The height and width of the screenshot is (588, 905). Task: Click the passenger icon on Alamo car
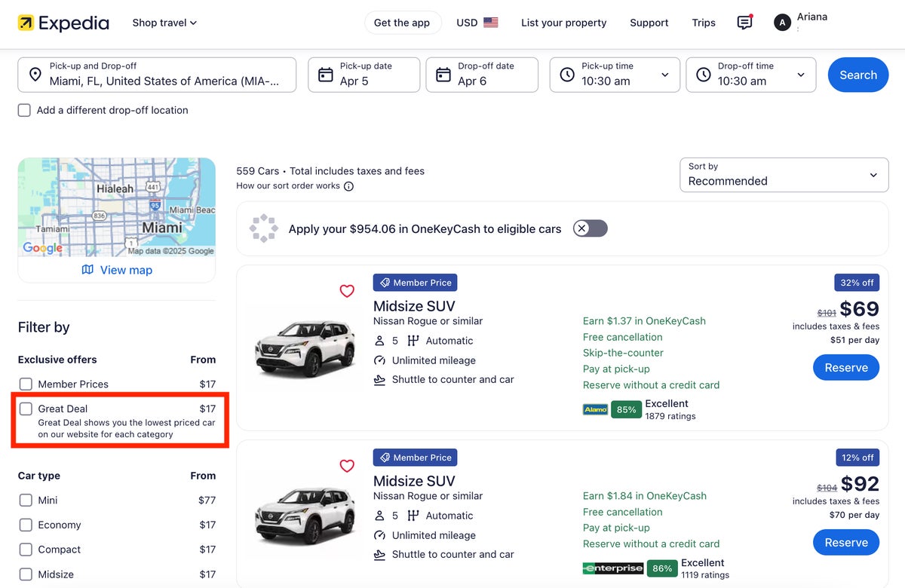tap(379, 341)
